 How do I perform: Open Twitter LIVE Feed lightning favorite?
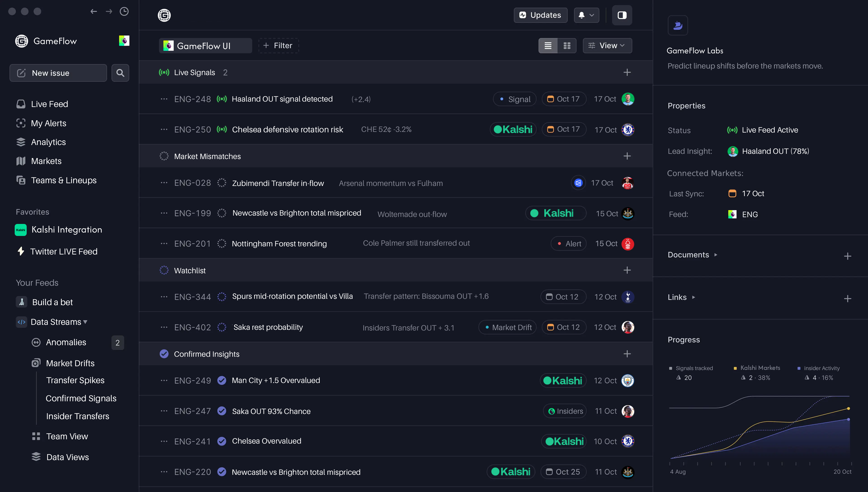click(x=64, y=251)
